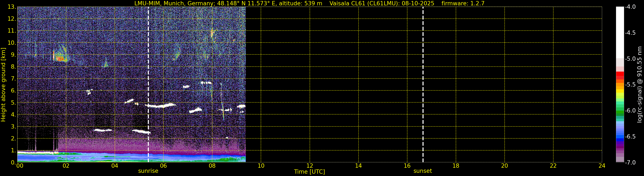Click the '2.' height tick label

[13, 138]
